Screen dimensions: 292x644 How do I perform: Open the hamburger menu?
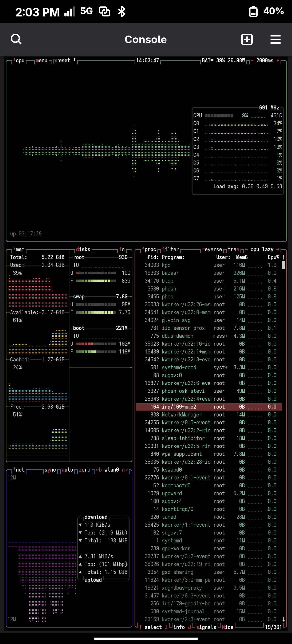coord(275,39)
